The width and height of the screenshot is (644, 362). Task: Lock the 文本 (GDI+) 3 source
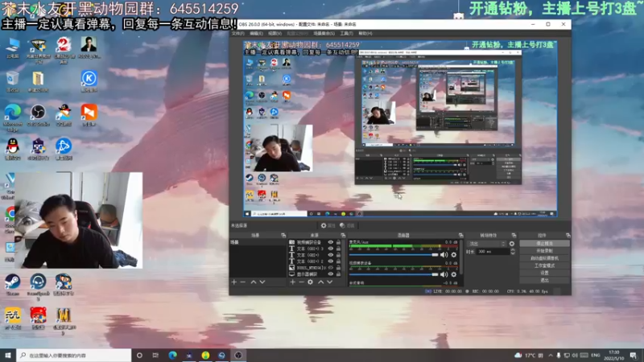tap(338, 249)
